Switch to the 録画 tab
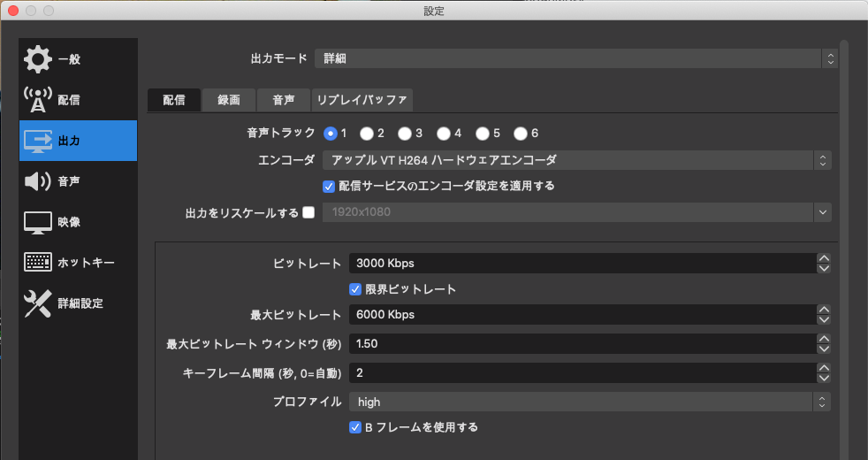The height and width of the screenshot is (460, 868). tap(229, 100)
